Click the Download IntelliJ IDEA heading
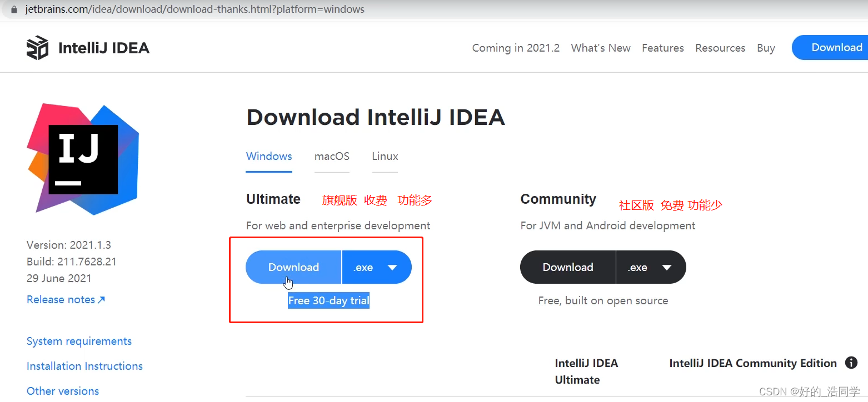Image resolution: width=868 pixels, height=402 pixels. (x=376, y=117)
